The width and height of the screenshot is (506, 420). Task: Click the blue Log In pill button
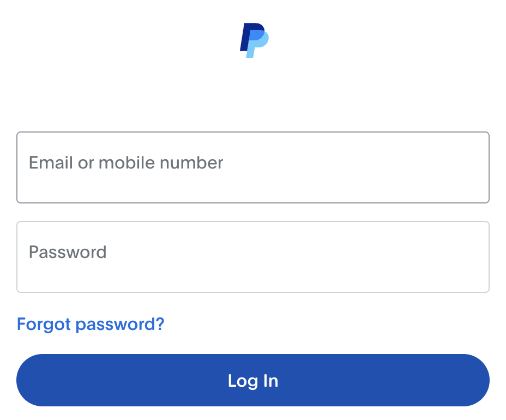[253, 380]
